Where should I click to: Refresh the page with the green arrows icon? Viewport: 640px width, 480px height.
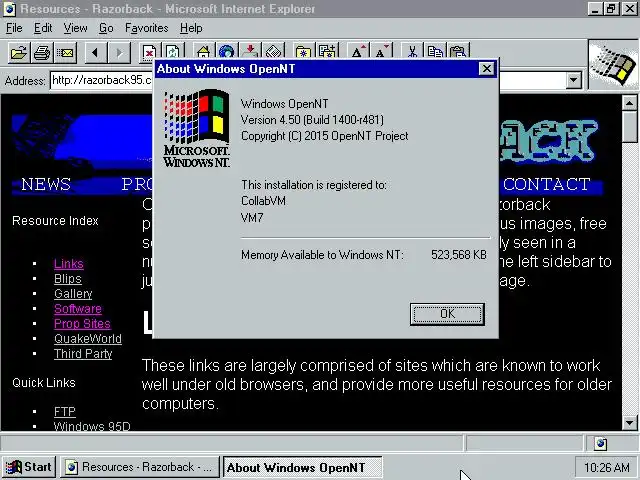(x=173, y=51)
